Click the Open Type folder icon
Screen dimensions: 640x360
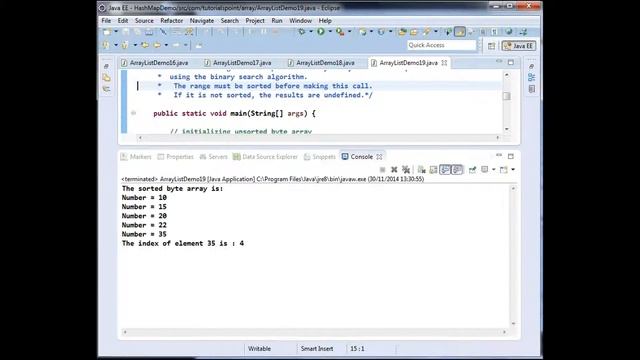pos(402,31)
